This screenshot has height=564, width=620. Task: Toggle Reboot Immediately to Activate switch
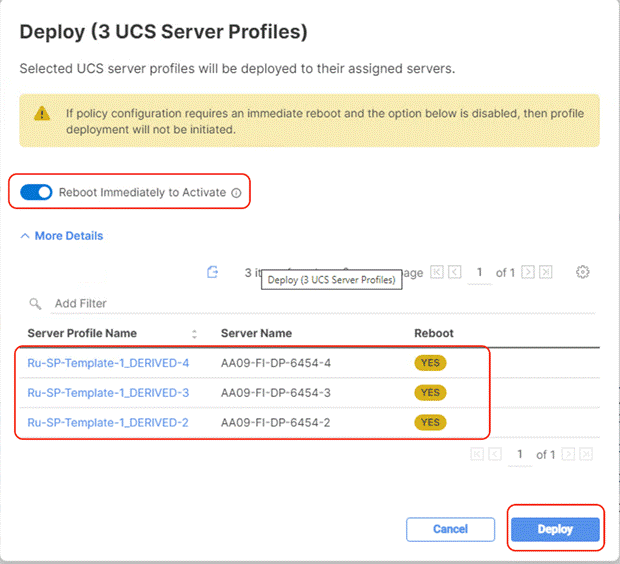click(x=36, y=192)
